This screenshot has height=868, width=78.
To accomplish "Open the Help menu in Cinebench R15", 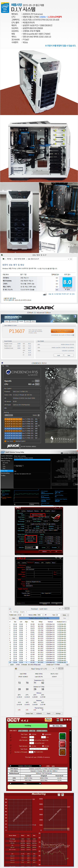I will [7, 366].
